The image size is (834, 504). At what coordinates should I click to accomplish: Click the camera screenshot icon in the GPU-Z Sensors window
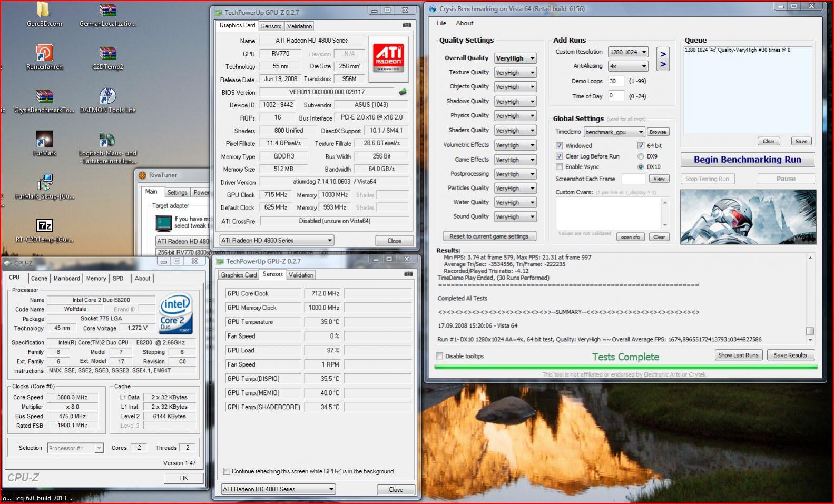point(408,274)
